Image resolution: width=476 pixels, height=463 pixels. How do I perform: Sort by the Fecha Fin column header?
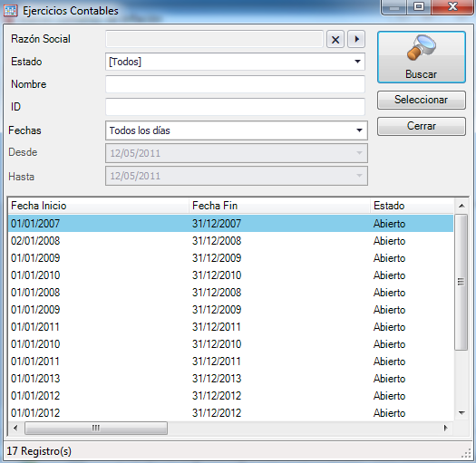click(279, 206)
